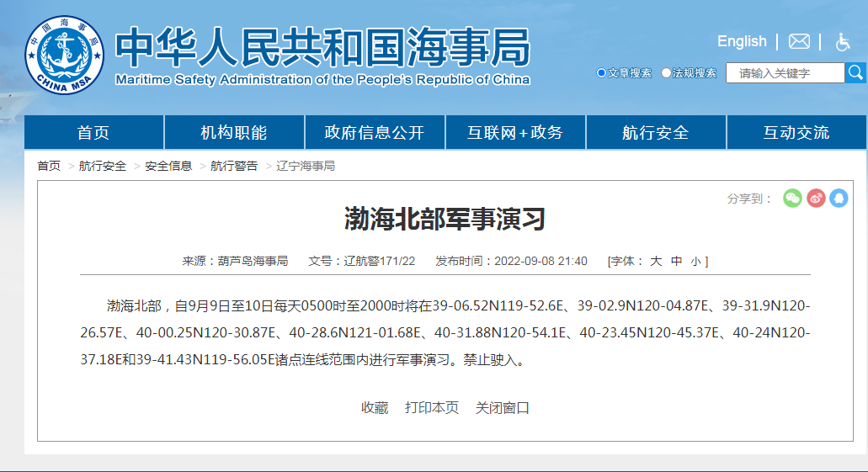Go to 航行警告 breadcrumb link
868x472 pixels.
234,166
